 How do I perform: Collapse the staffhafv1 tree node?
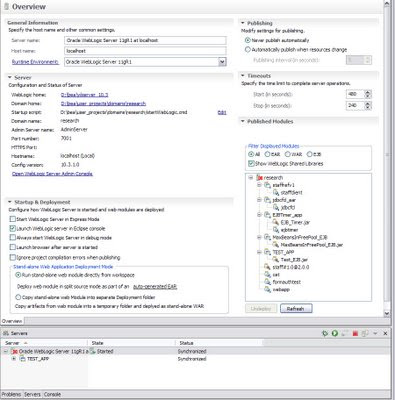pyautogui.click(x=259, y=185)
